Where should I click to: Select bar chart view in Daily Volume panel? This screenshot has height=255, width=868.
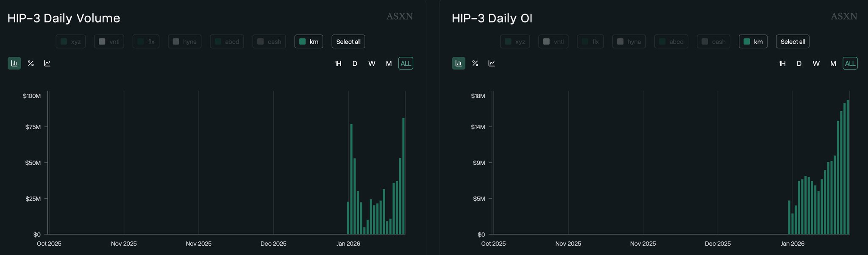click(x=14, y=64)
